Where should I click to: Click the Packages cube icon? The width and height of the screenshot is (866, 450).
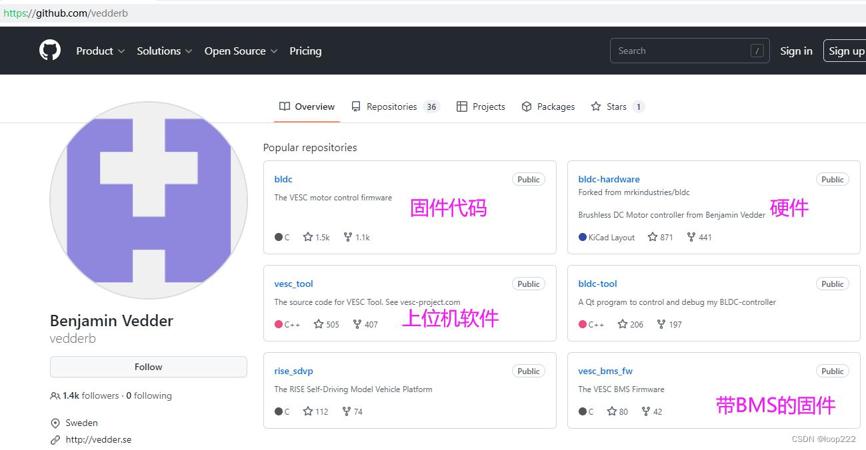pos(526,107)
